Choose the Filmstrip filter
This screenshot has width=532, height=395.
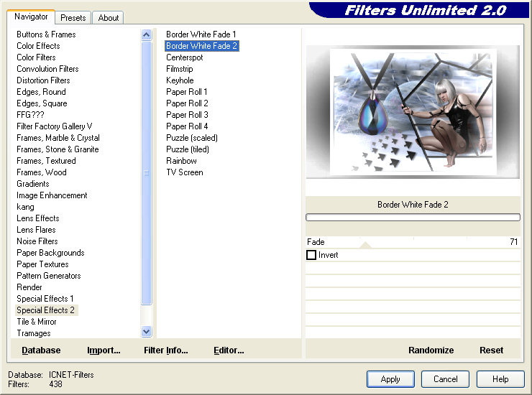pos(180,69)
